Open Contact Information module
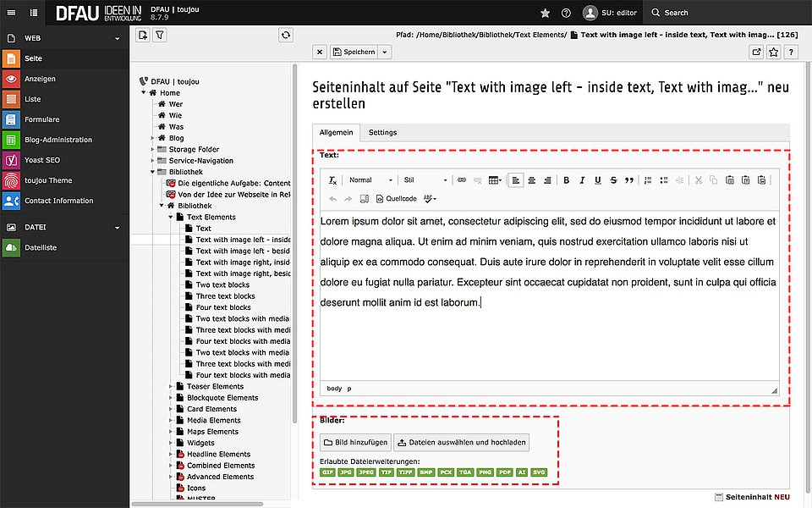 (64, 201)
